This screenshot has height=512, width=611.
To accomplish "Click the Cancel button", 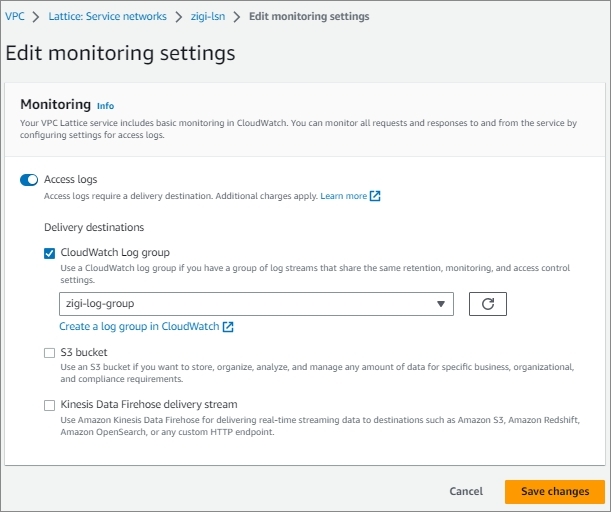I will [466, 491].
